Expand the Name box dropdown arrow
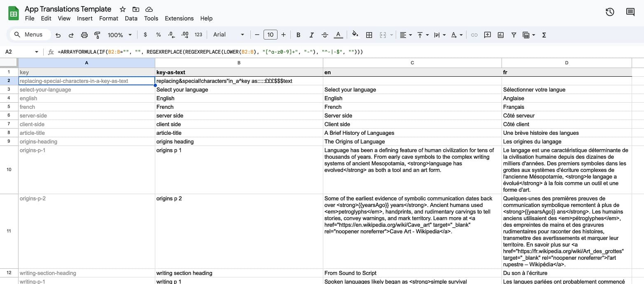Screen dimensions: 644x284 tap(37, 52)
